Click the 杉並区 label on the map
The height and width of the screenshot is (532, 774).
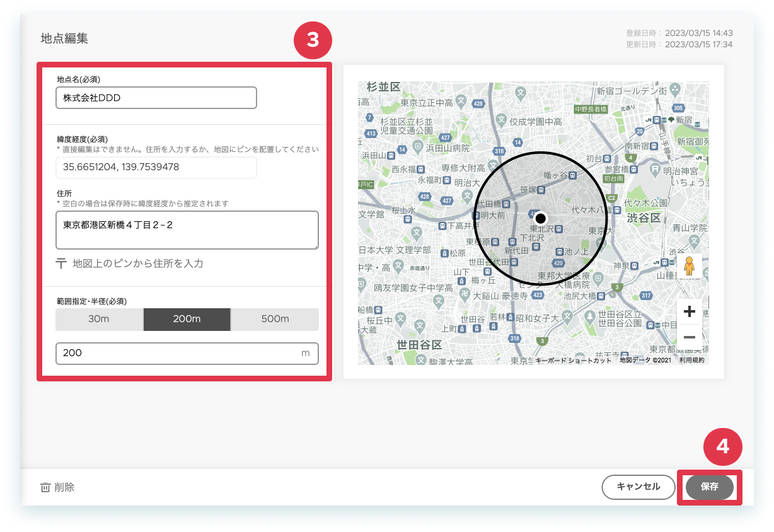tap(383, 87)
